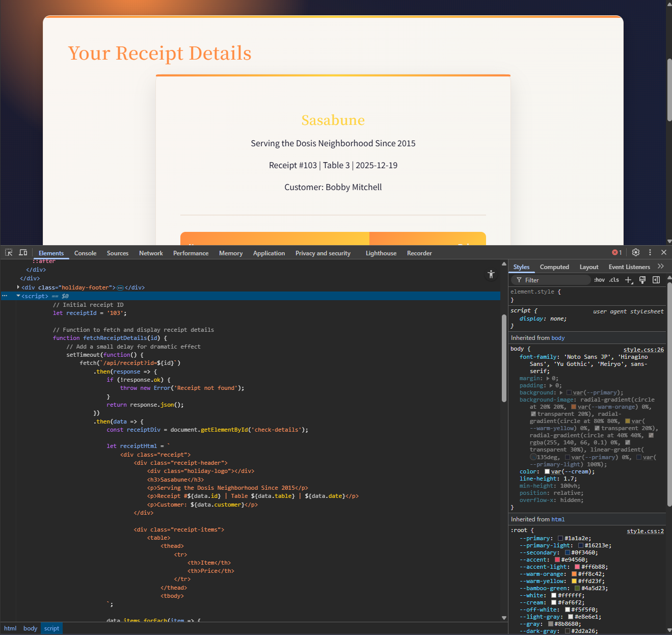The height and width of the screenshot is (635, 672).
Task: Toggle the device emulation toolbar
Action: (23, 252)
